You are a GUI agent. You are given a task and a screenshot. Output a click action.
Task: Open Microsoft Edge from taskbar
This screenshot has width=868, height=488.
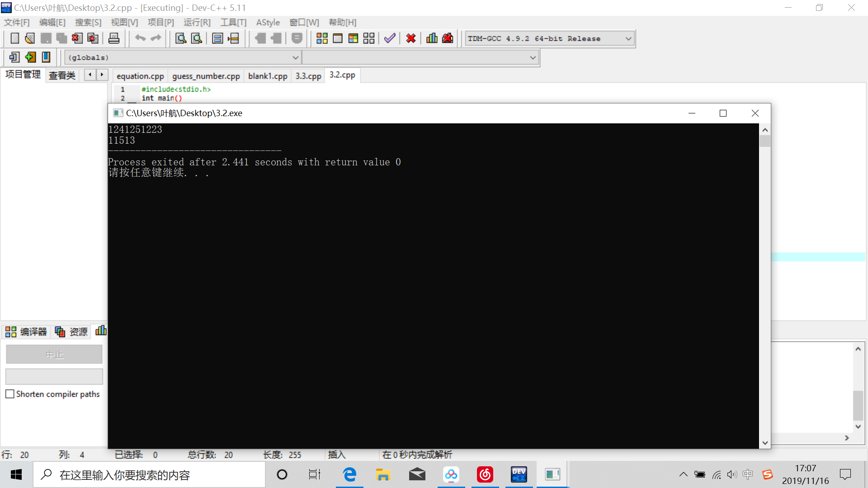(349, 474)
